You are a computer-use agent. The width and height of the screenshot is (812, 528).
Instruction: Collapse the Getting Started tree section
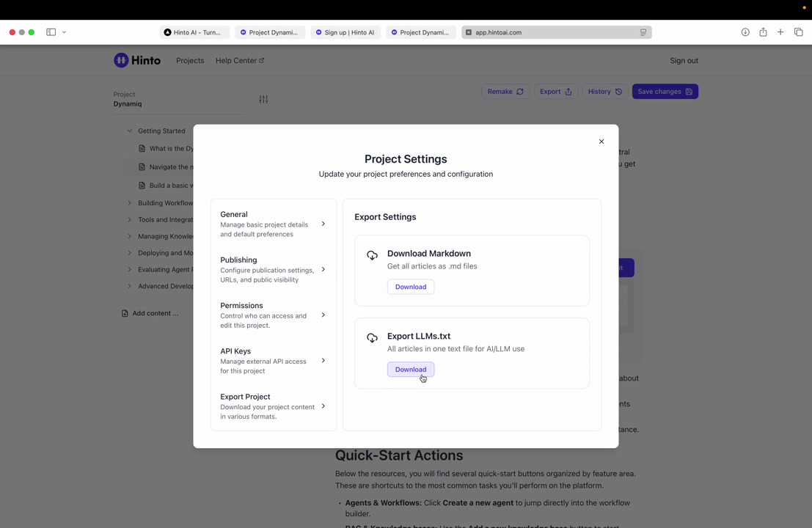point(130,131)
